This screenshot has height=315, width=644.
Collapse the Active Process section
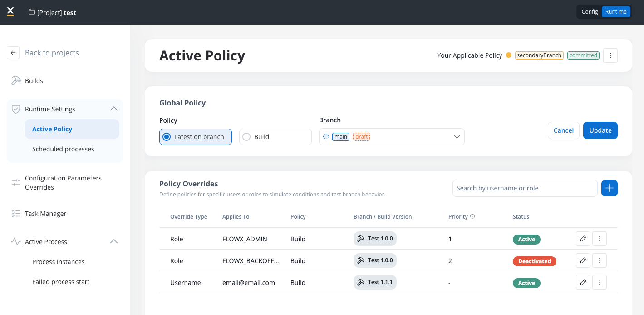pyautogui.click(x=114, y=241)
